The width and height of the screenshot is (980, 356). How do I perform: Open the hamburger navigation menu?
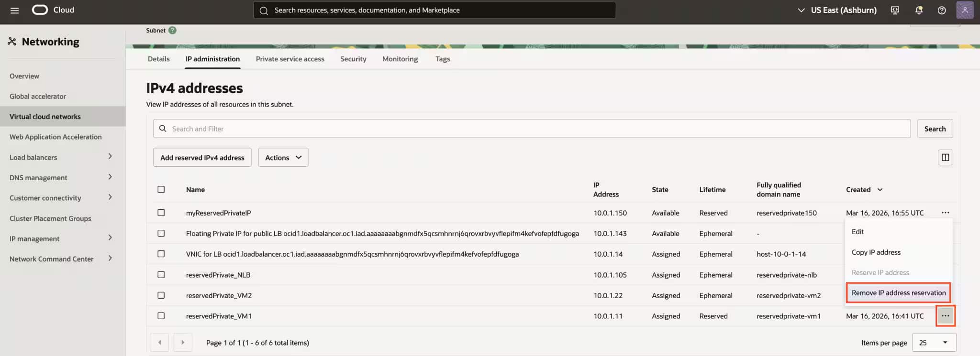[x=14, y=10]
